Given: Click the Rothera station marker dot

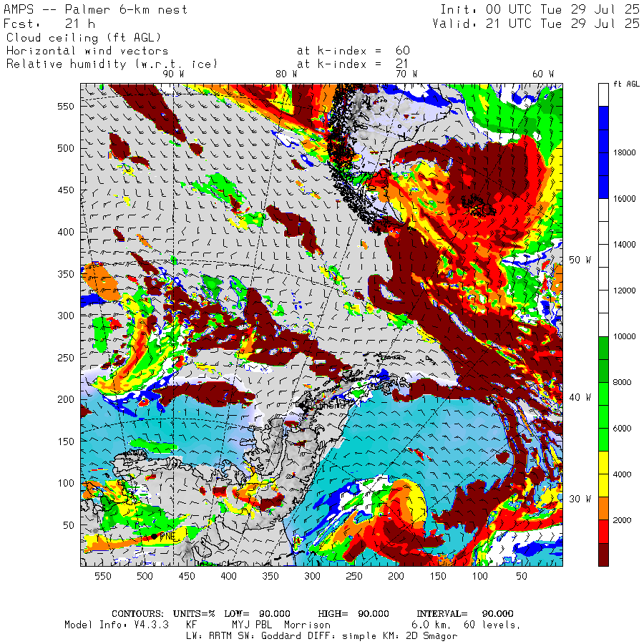Looking at the screenshot, I should (301, 406).
